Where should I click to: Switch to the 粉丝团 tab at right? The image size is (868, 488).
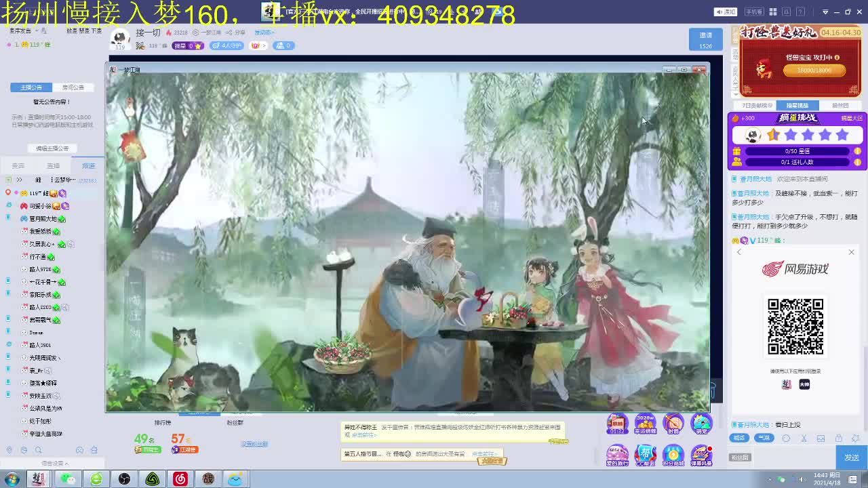pos(840,106)
